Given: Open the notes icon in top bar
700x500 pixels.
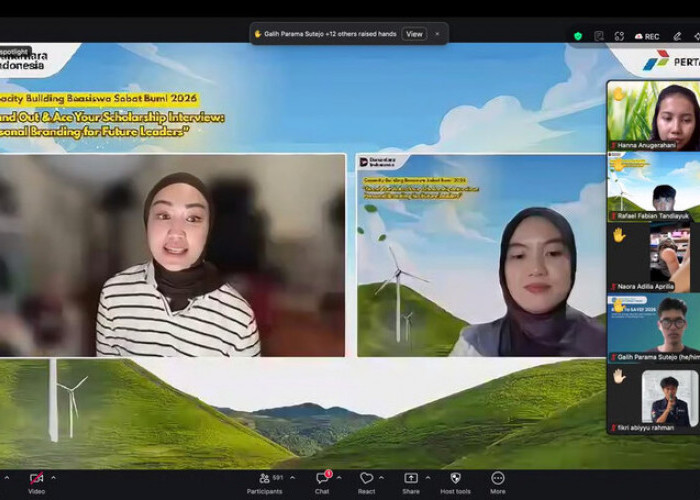Looking at the screenshot, I should point(599,36).
